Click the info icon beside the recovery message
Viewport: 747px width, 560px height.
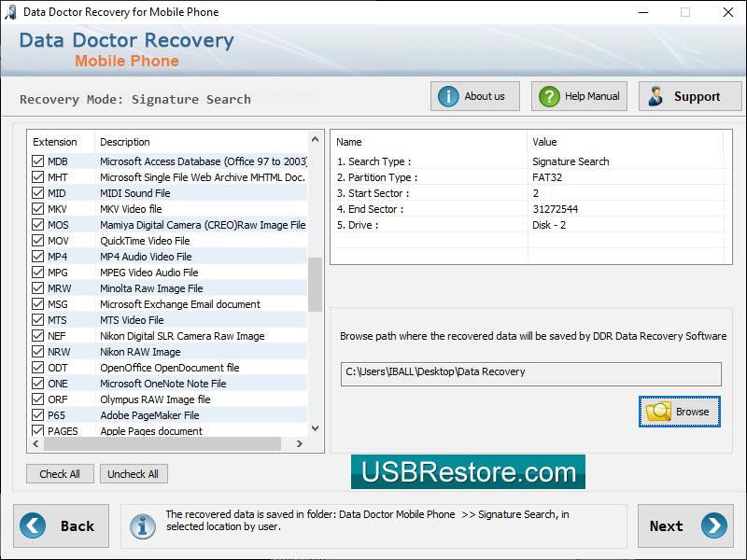pos(143,525)
